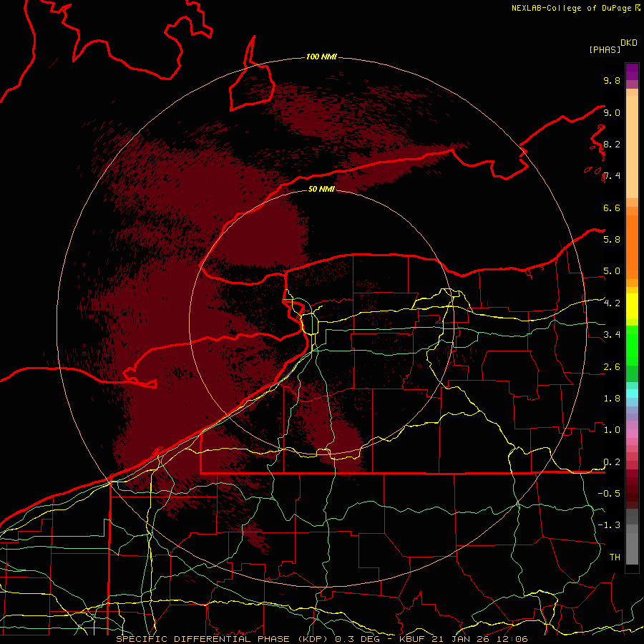Image resolution: width=644 pixels, height=644 pixels.
Task: Click the DKD legend title
Action: coord(629,43)
